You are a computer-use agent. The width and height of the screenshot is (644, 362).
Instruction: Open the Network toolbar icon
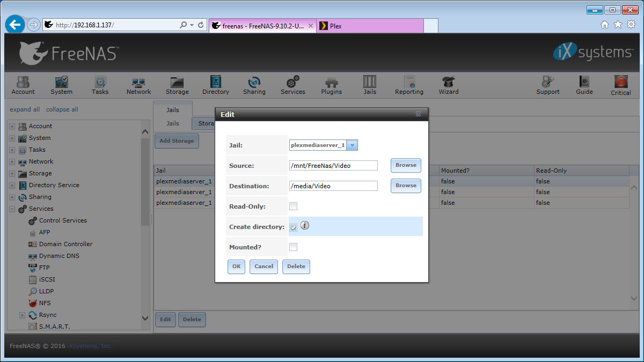coord(138,85)
